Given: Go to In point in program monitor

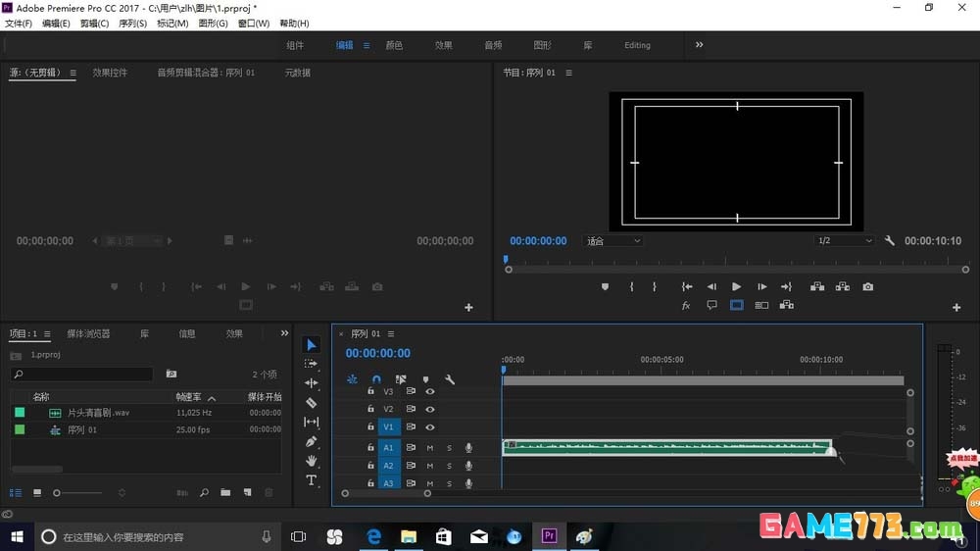Looking at the screenshot, I should pos(687,286).
